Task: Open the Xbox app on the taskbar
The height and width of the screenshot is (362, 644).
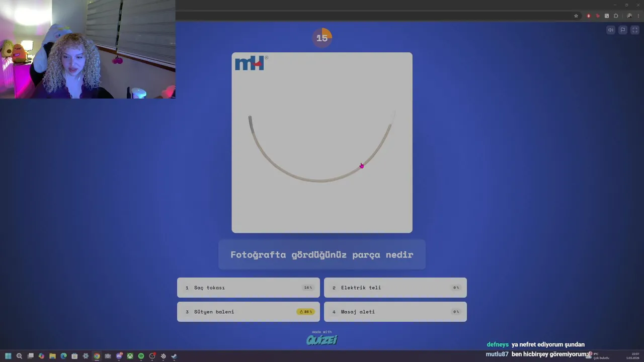Action: 130,356
